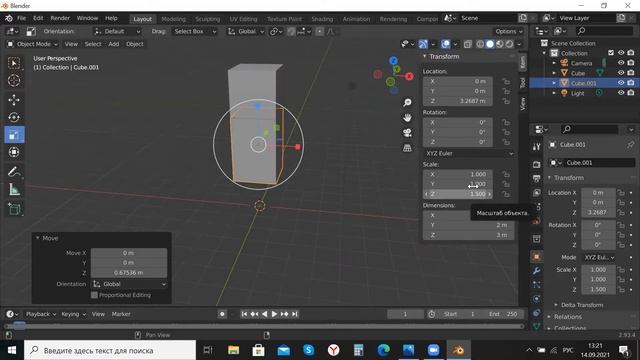The width and height of the screenshot is (640, 360).
Task: Switch to the Sculpting workspace tab
Action: pos(207,19)
